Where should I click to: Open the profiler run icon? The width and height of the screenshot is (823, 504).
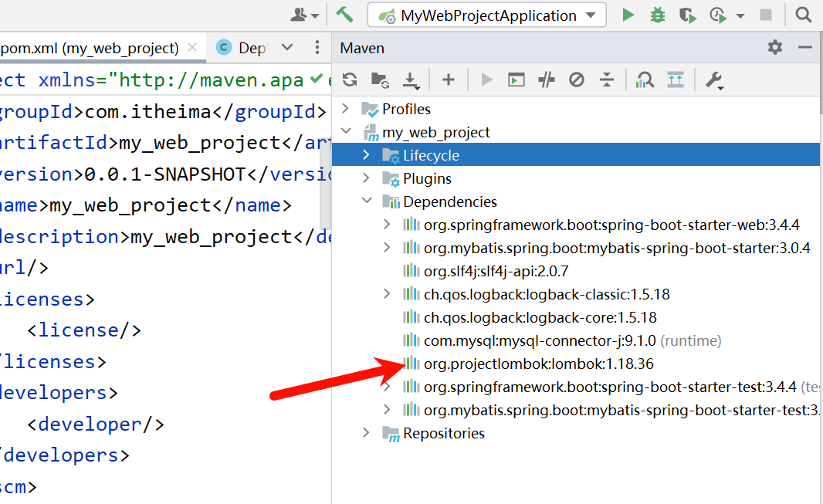[719, 15]
